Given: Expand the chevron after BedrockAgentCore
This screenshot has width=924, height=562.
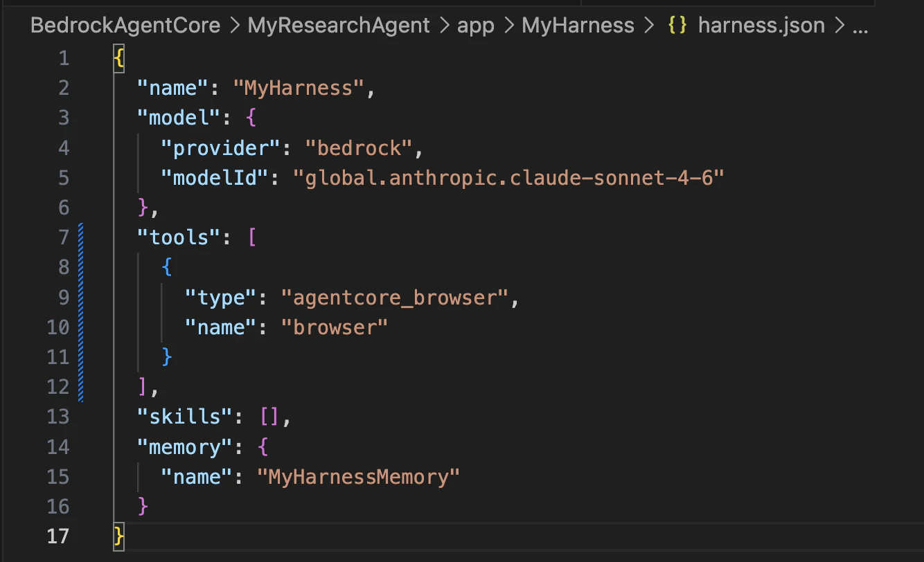Looking at the screenshot, I should click(234, 27).
